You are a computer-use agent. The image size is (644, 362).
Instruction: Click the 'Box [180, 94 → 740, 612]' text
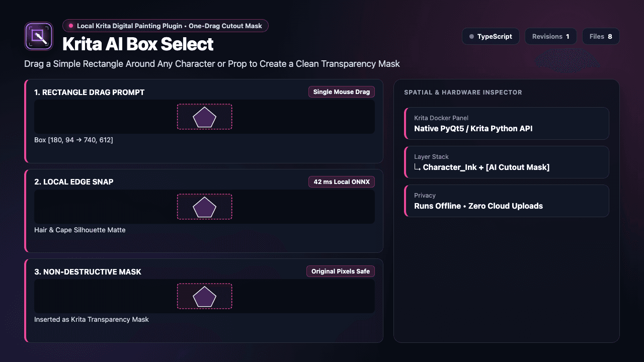(73, 140)
